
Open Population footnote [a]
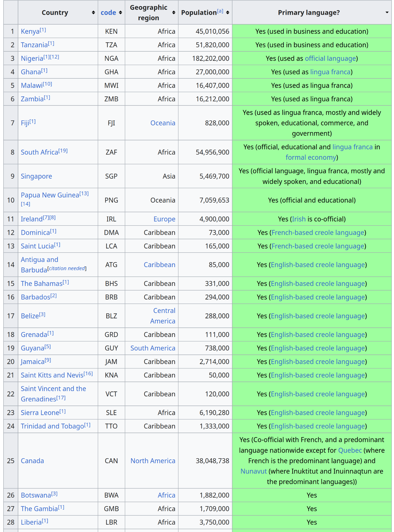click(x=220, y=11)
